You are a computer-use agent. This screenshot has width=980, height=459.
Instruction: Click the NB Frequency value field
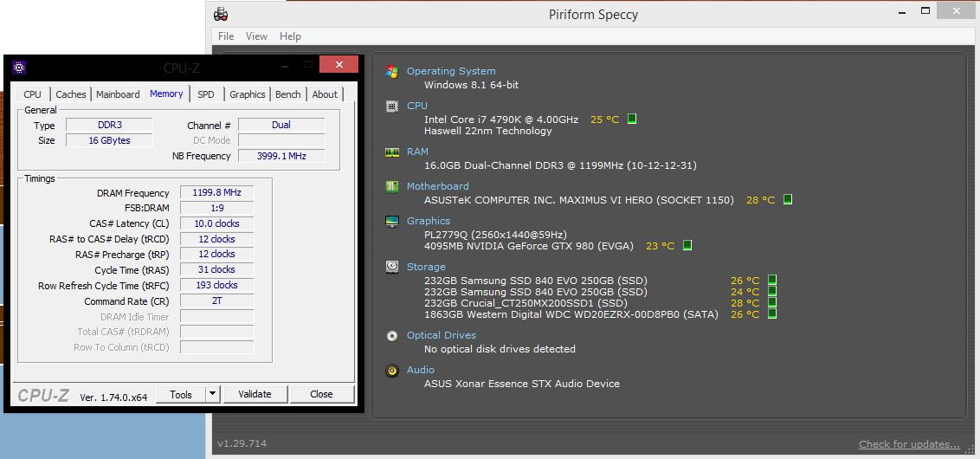click(x=281, y=156)
